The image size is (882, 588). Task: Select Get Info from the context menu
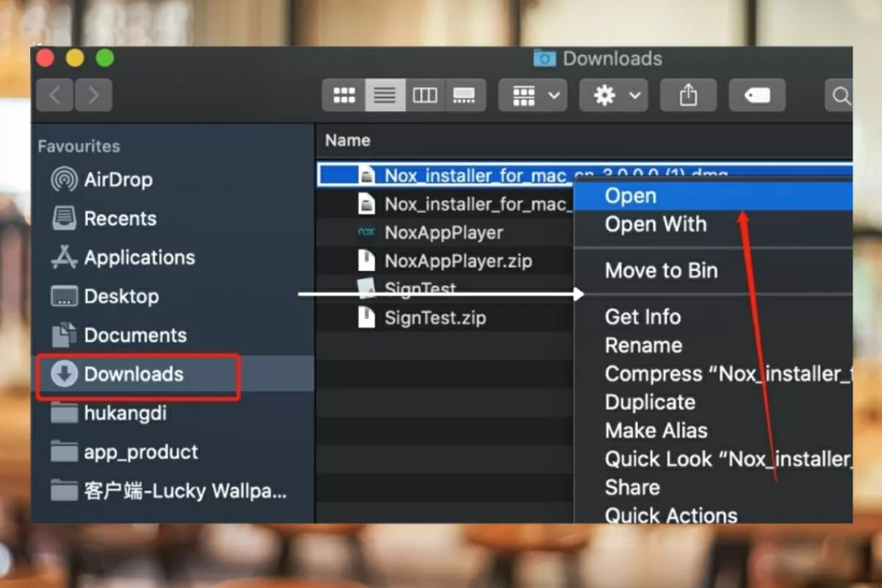642,316
